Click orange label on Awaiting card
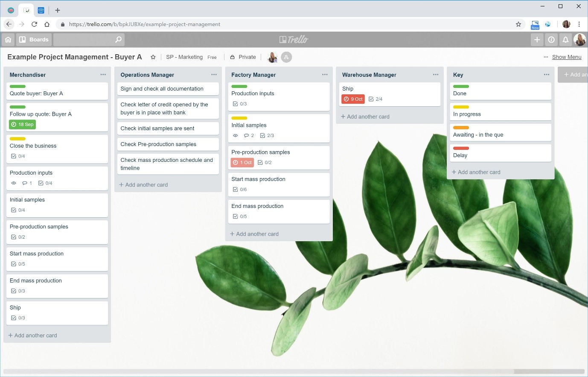This screenshot has width=588, height=377. [461, 128]
